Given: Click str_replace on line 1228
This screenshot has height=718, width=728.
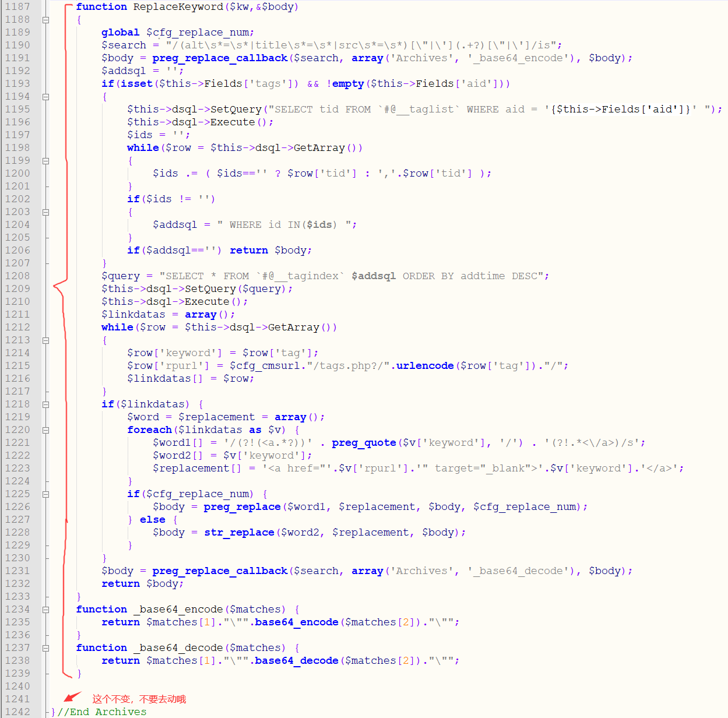Looking at the screenshot, I should pos(239,533).
